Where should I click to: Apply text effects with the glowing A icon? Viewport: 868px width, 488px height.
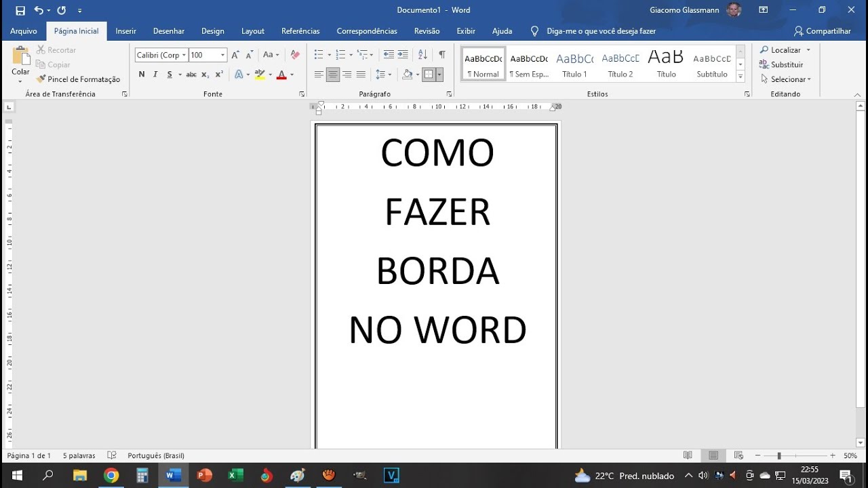point(239,75)
